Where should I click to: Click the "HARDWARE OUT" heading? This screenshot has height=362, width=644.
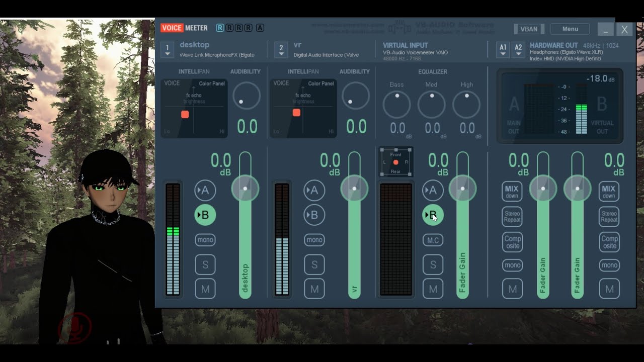coord(554,45)
